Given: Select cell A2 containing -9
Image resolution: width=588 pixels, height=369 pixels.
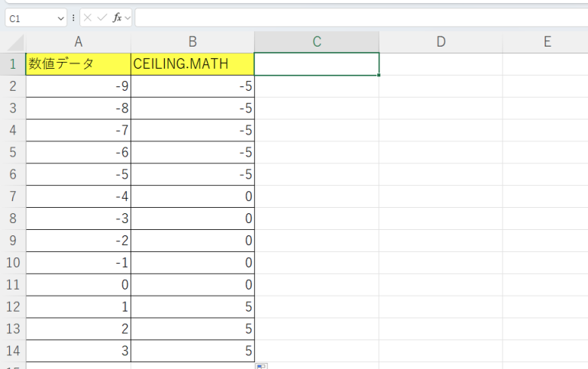Looking at the screenshot, I should (x=78, y=86).
